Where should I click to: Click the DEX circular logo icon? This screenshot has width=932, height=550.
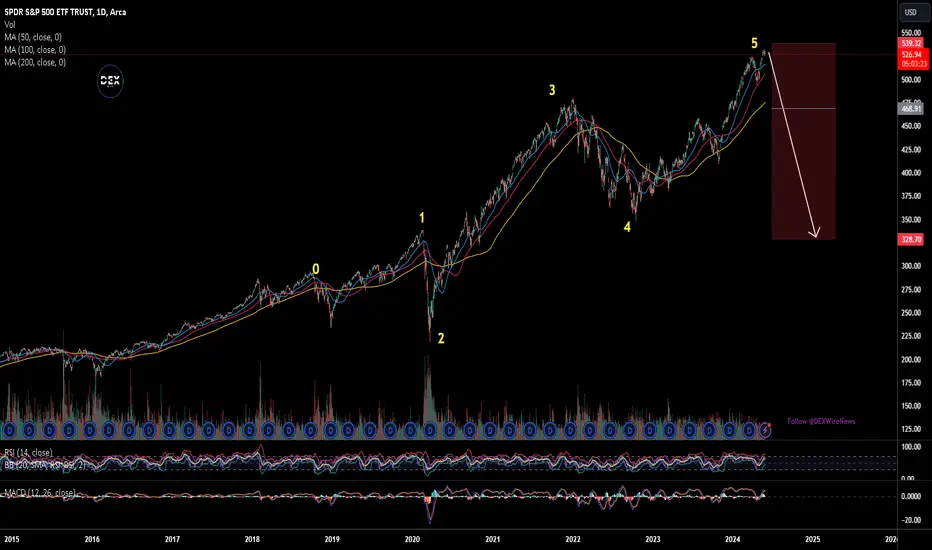(x=110, y=81)
